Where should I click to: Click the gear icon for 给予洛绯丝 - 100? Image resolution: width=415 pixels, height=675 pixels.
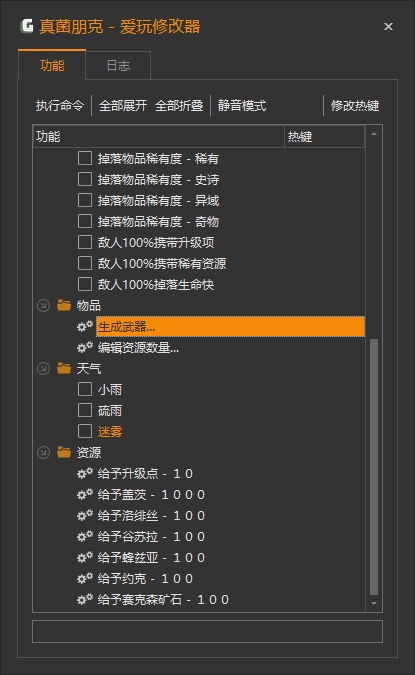tap(85, 515)
